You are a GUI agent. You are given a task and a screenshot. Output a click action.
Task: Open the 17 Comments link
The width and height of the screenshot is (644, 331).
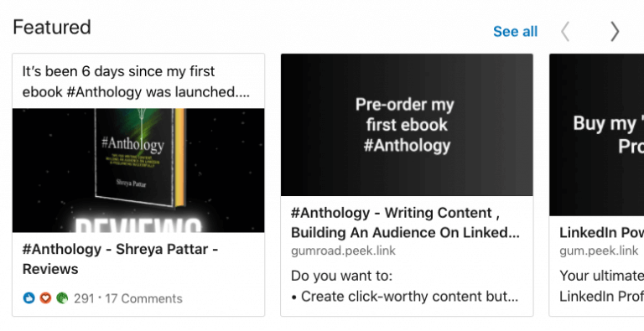[143, 298]
